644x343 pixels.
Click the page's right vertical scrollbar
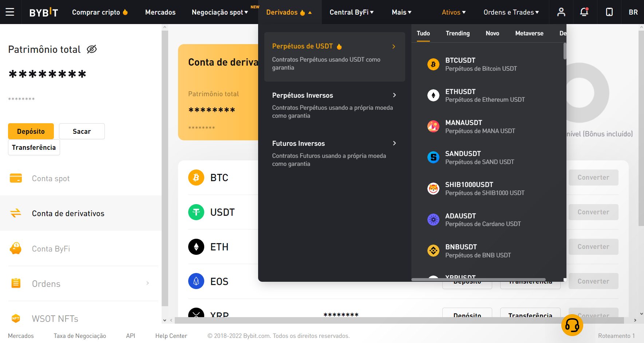[x=641, y=128]
